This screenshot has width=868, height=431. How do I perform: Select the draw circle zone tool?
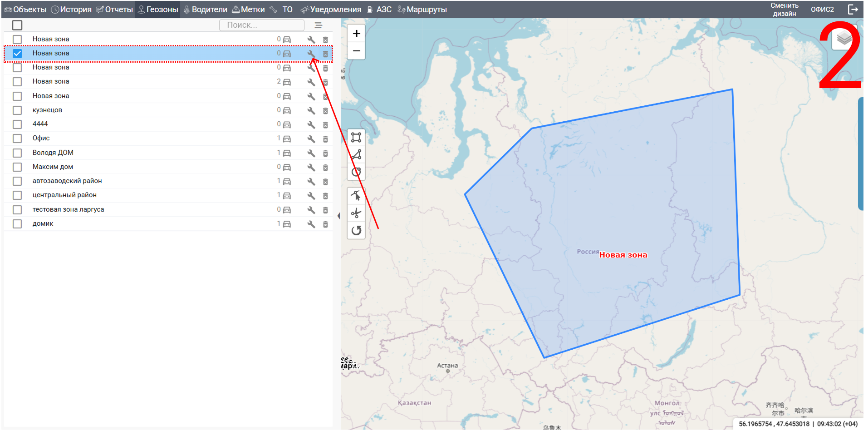[x=356, y=172]
